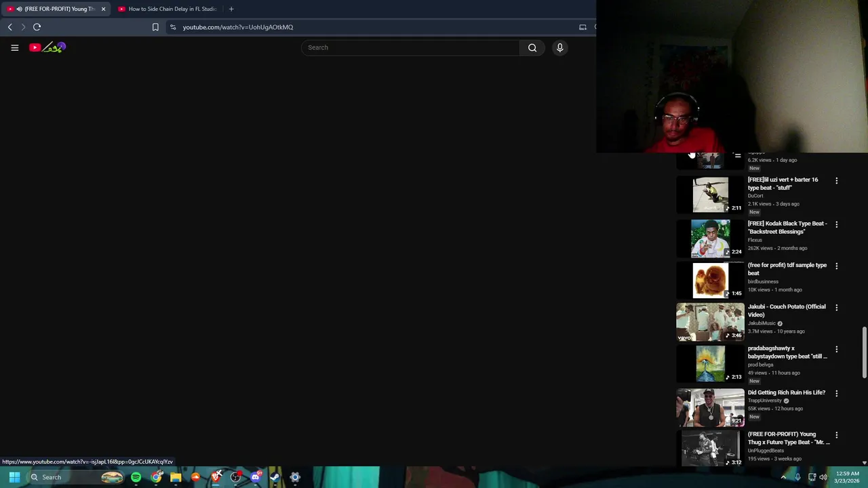Close the Young Thug type beat tab
Viewport: 868px width, 488px height.
coord(103,9)
